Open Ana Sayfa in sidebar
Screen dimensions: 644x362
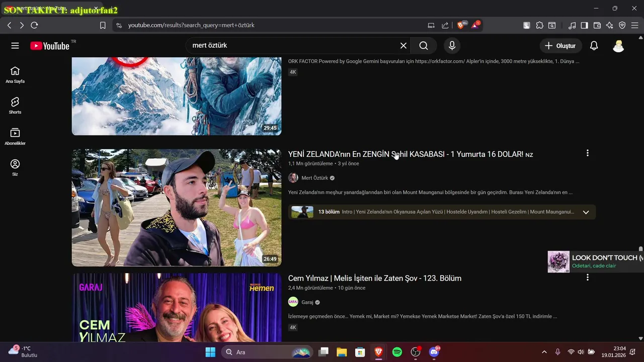(15, 74)
